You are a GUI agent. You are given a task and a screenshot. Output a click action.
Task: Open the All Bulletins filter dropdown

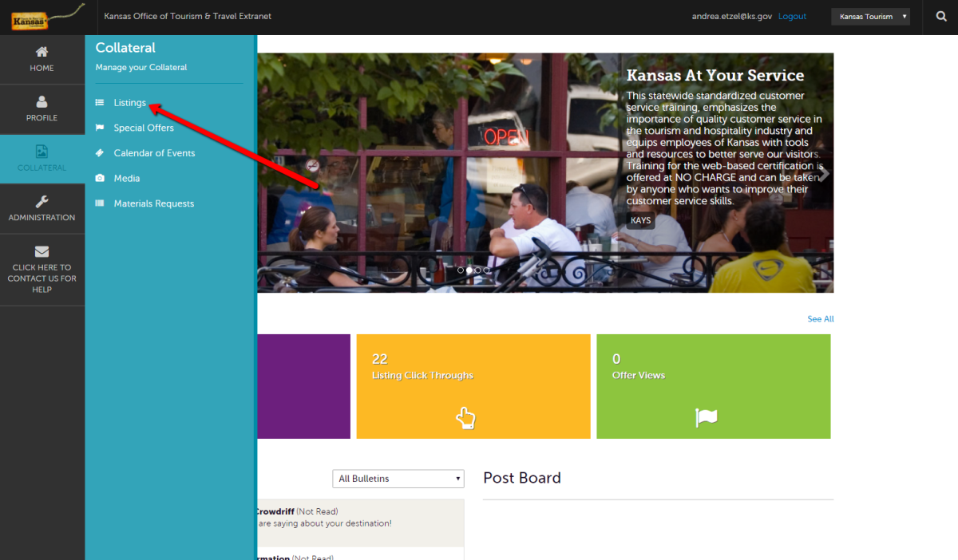point(398,479)
